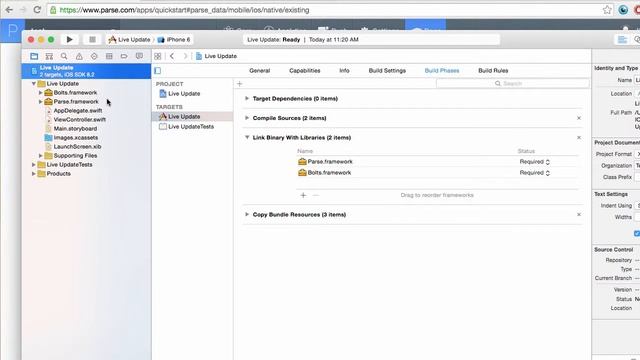Run the Live Update build
Viewport: 640px width, 360px height.
point(69,40)
